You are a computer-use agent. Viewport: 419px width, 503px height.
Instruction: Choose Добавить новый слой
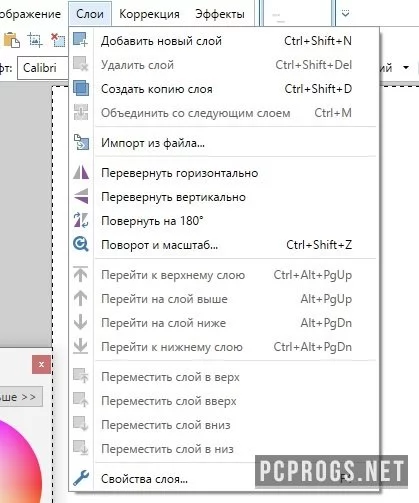(x=224, y=41)
